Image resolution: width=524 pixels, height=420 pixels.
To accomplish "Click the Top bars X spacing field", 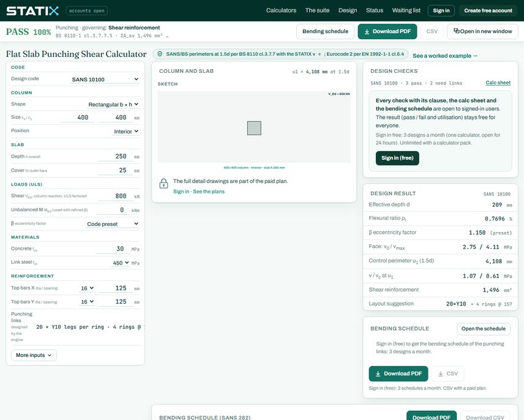I will pyautogui.click(x=116, y=288).
